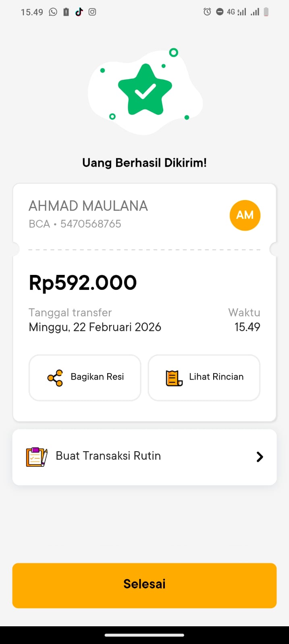Image resolution: width=289 pixels, height=644 pixels.
Task: Tap the receipt icon beside Lihat Rincian
Action: pyautogui.click(x=174, y=378)
